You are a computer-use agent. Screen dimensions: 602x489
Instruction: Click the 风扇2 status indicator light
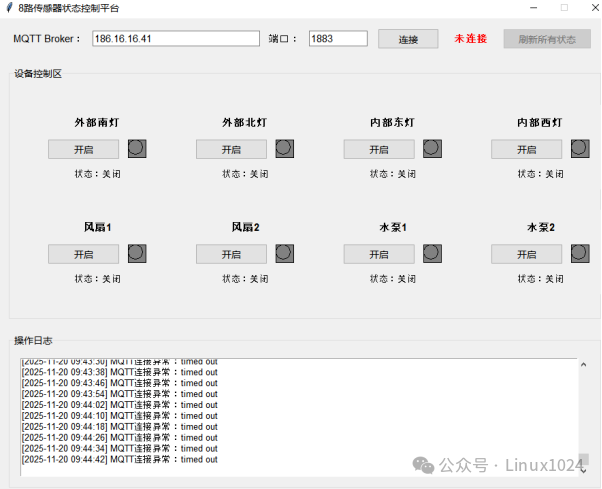(x=284, y=254)
